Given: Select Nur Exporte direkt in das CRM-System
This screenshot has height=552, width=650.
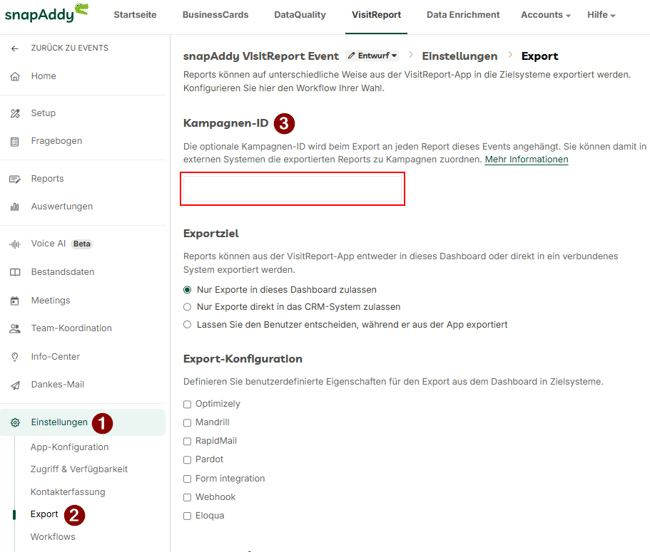Looking at the screenshot, I should pyautogui.click(x=187, y=307).
